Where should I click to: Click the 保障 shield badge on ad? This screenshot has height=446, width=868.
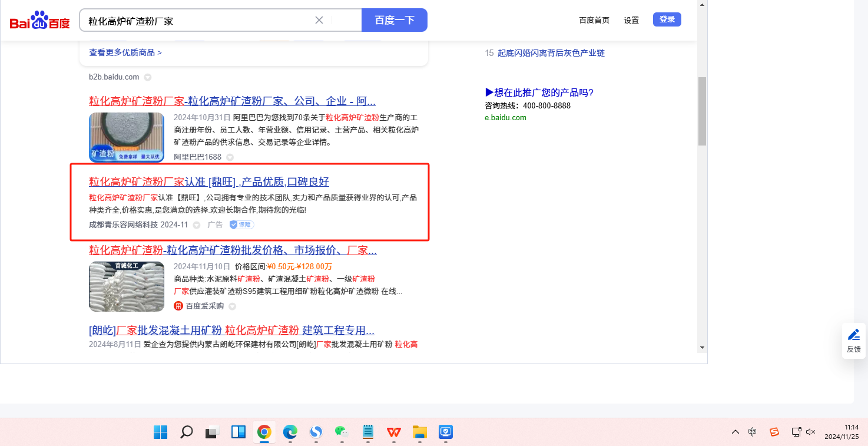click(x=242, y=224)
